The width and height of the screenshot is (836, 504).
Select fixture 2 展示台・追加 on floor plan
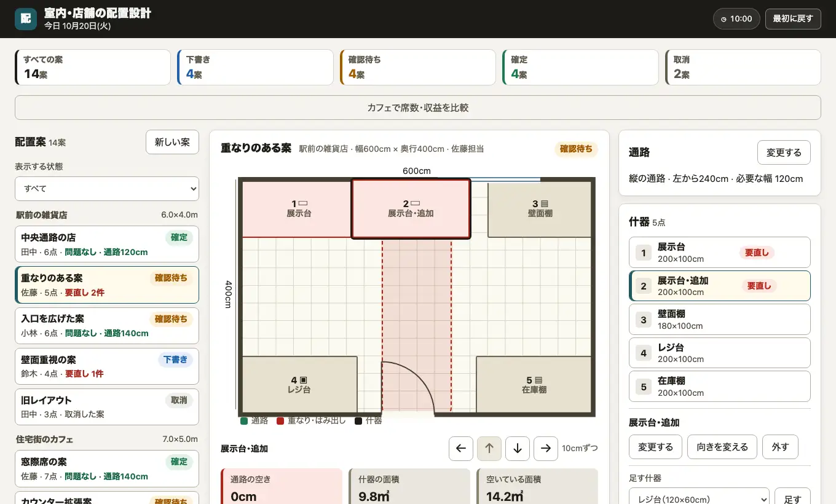(x=411, y=209)
